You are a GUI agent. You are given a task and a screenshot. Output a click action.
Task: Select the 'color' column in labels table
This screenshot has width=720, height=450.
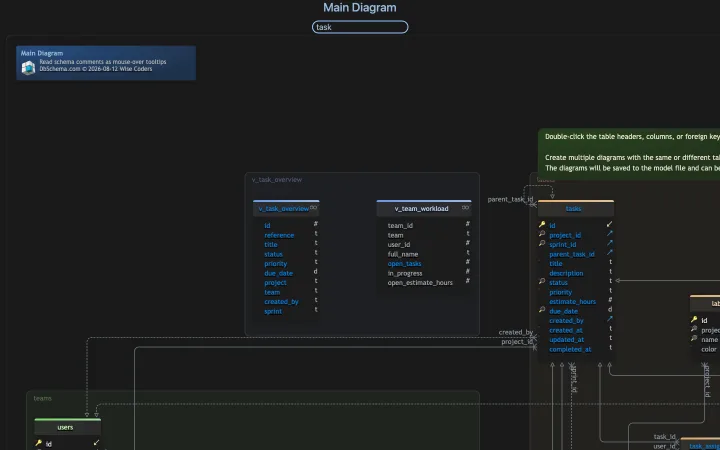(709, 349)
